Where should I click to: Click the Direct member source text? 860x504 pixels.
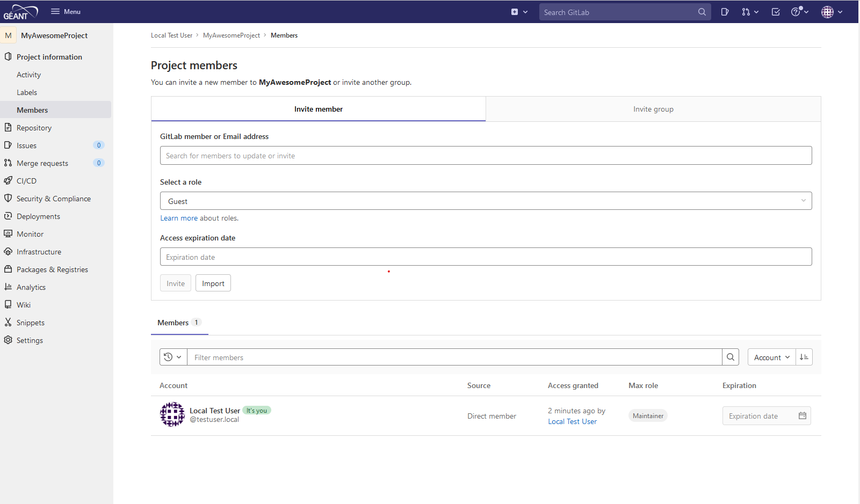tap(492, 416)
